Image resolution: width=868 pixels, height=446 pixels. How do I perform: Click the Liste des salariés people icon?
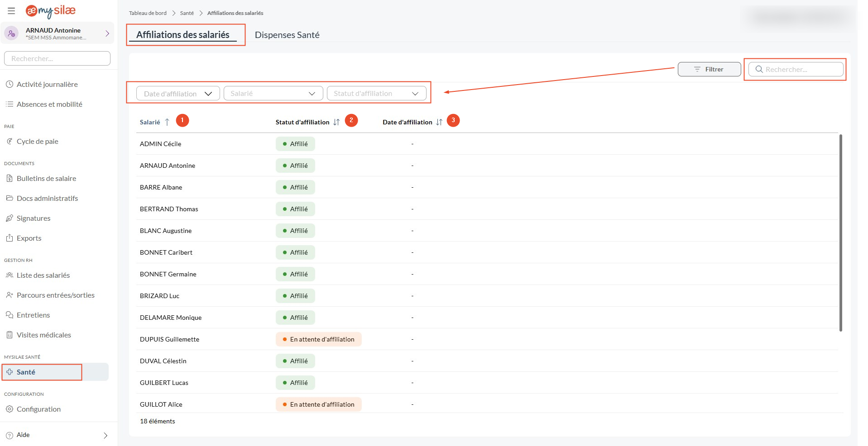coord(10,275)
